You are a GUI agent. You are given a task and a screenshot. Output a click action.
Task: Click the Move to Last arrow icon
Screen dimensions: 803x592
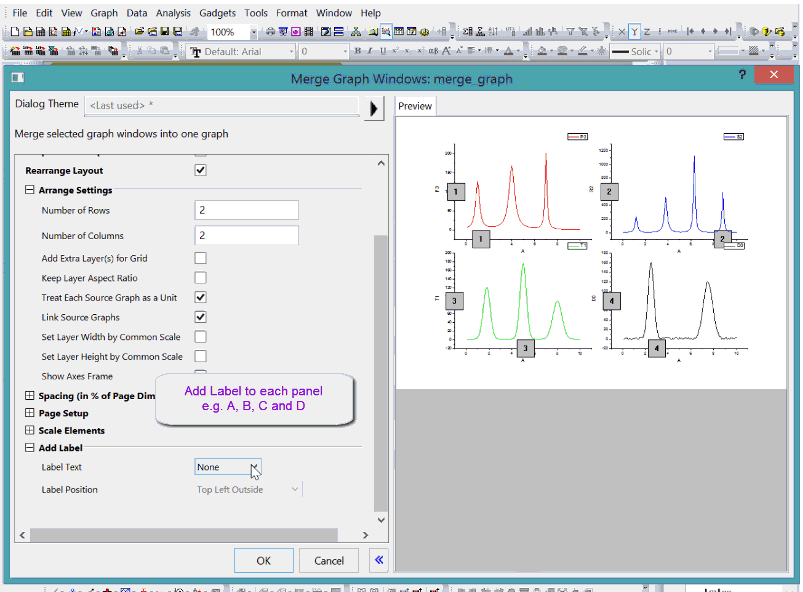click(x=728, y=32)
